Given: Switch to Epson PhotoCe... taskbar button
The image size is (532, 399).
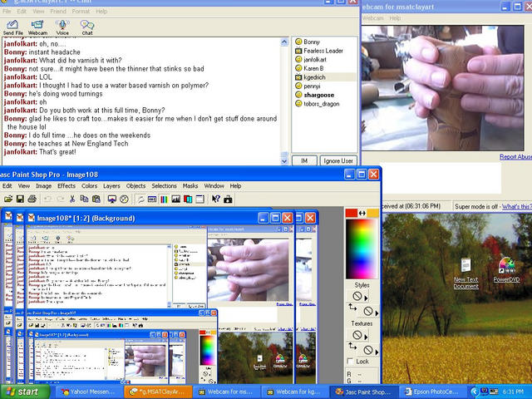Looking at the screenshot, I should pyautogui.click(x=432, y=392).
